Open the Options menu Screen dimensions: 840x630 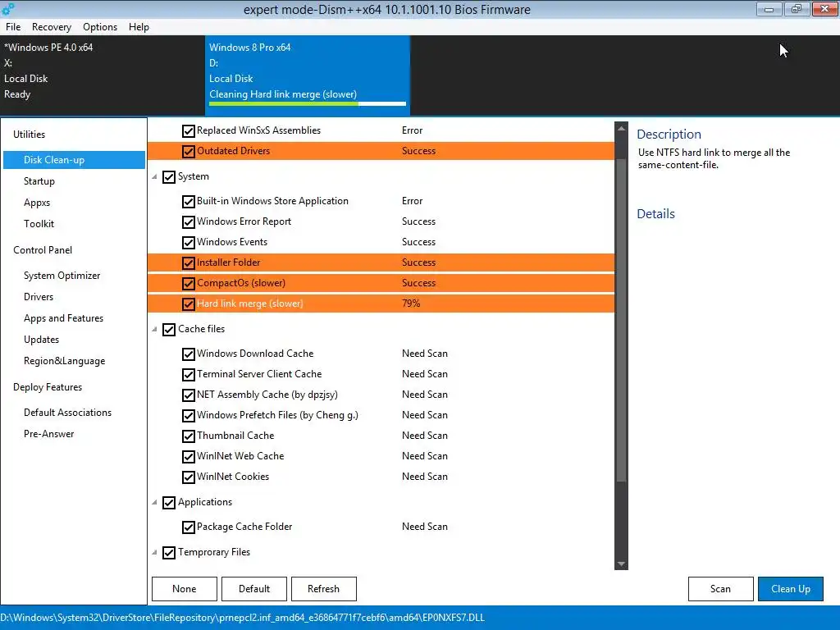coord(99,27)
